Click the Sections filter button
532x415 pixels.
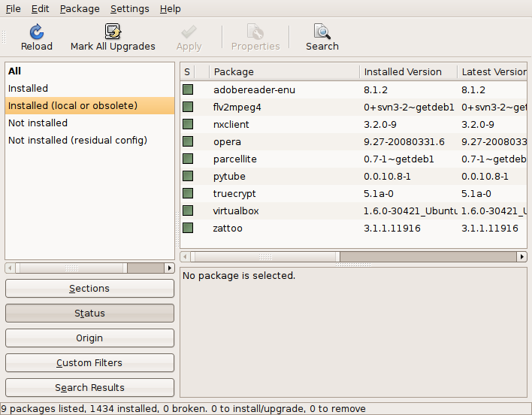tap(89, 289)
